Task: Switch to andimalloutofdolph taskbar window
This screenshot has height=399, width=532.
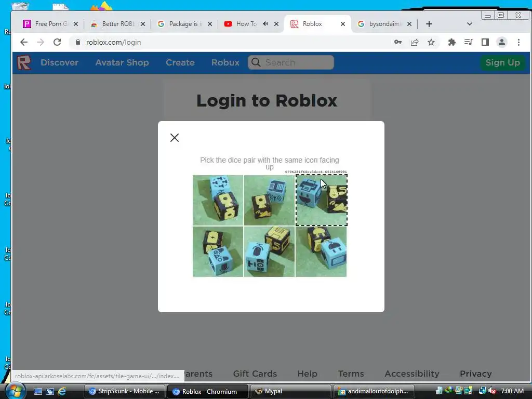Action: pos(374,391)
